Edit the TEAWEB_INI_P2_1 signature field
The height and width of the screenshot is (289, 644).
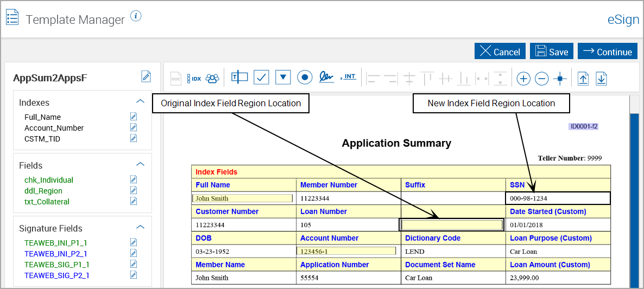coord(134,253)
